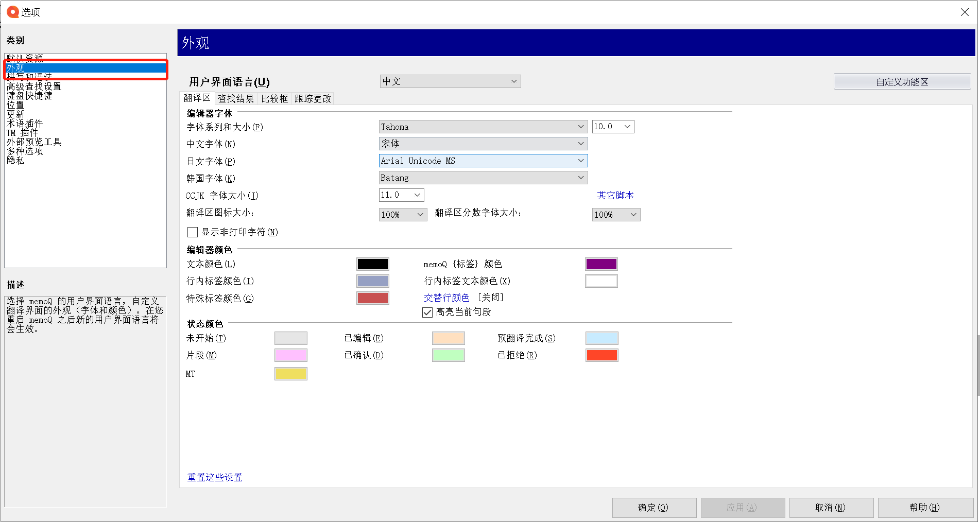This screenshot has width=980, height=522.
Task: Open the 用户界面语言 dropdown
Action: (x=451, y=81)
